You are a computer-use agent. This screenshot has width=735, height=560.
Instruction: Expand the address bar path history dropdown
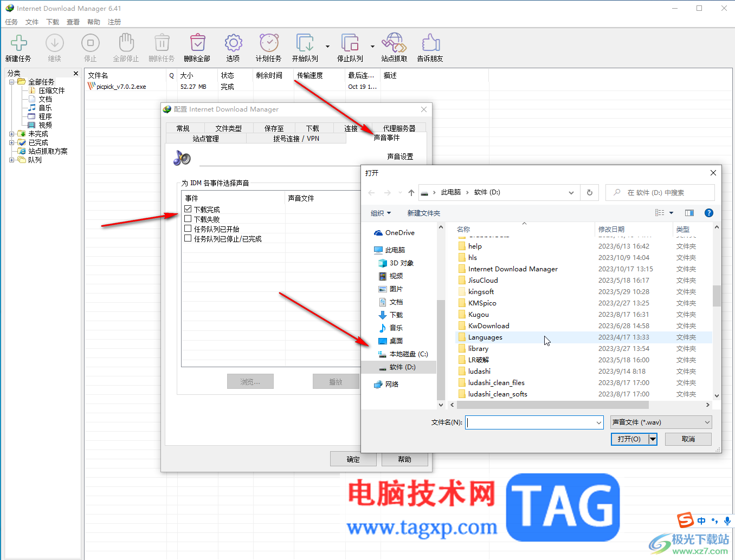[571, 193]
